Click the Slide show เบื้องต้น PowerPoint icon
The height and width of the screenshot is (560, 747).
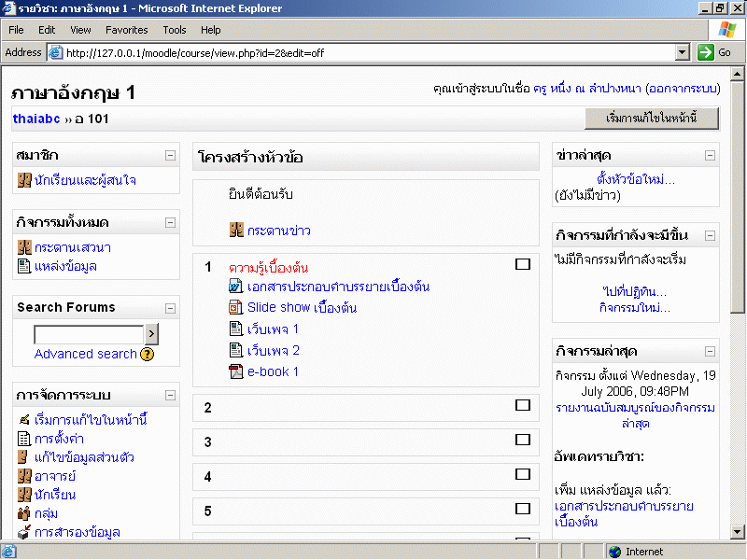(x=235, y=308)
